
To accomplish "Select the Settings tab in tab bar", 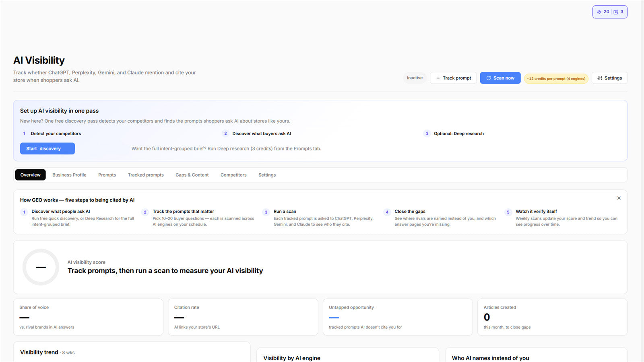I will (x=267, y=175).
